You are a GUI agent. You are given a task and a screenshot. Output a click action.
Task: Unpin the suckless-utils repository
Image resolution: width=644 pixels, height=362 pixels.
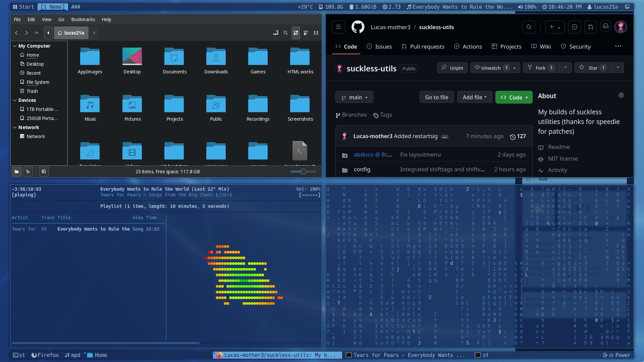coord(452,68)
